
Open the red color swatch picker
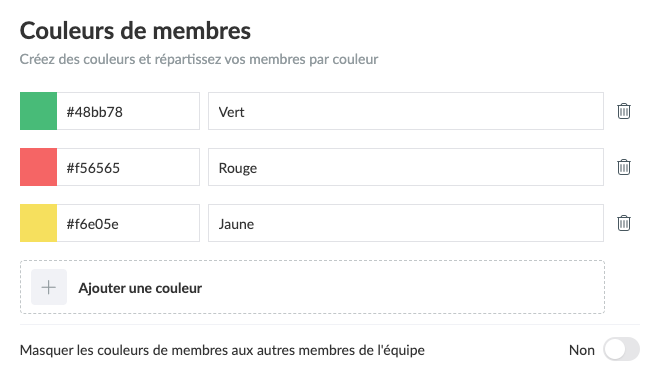38,167
